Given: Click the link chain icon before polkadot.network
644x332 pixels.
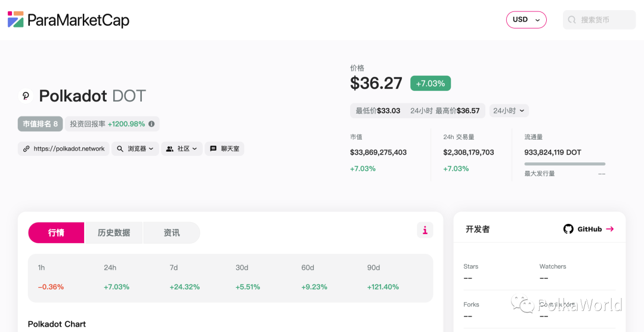Looking at the screenshot, I should point(26,149).
